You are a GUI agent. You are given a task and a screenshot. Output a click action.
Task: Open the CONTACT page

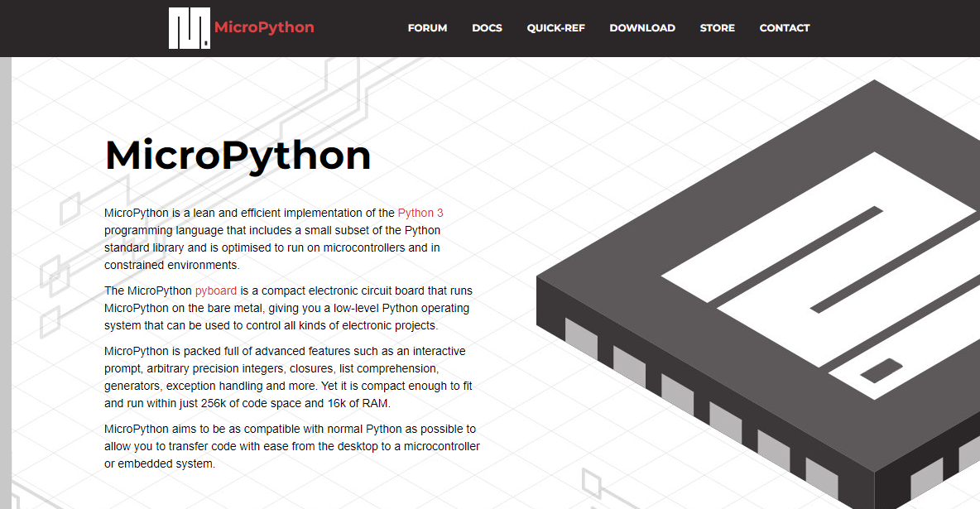pos(785,28)
